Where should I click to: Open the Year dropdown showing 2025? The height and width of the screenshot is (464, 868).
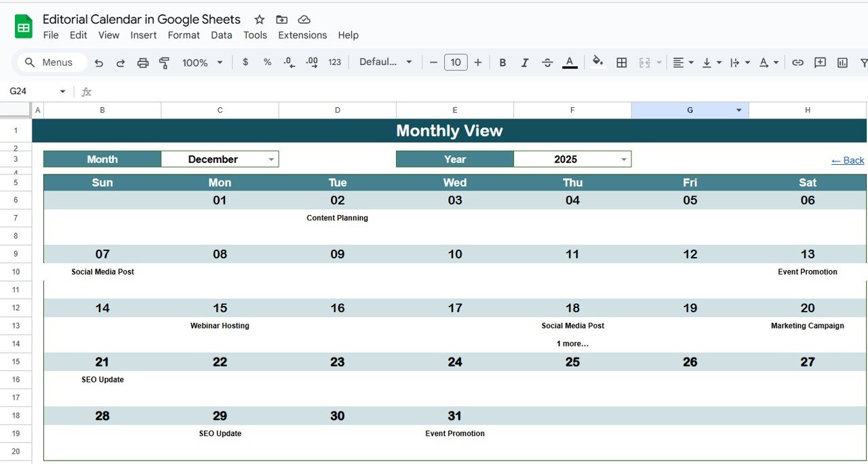pyautogui.click(x=624, y=159)
